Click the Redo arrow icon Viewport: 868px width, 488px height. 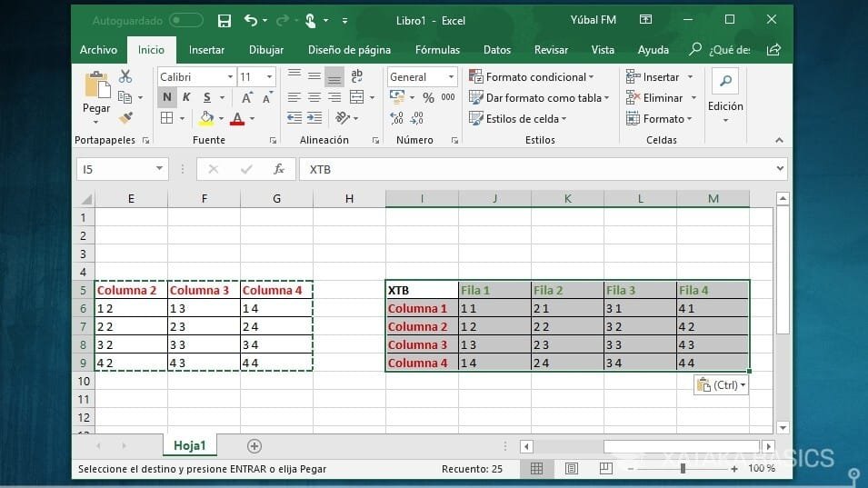[282, 21]
